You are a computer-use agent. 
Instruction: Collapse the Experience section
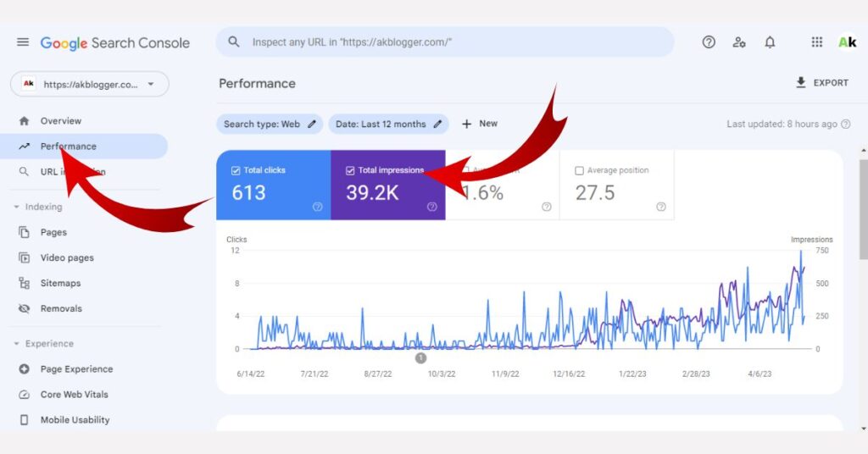tap(17, 343)
